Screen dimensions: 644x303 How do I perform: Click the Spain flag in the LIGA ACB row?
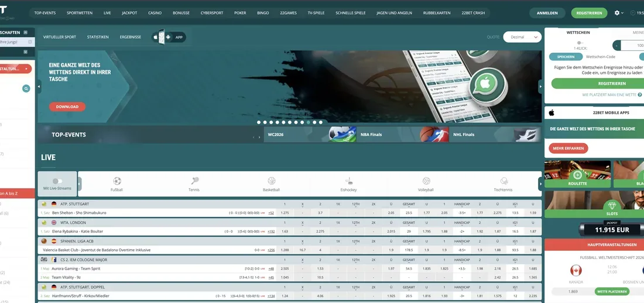(54, 241)
